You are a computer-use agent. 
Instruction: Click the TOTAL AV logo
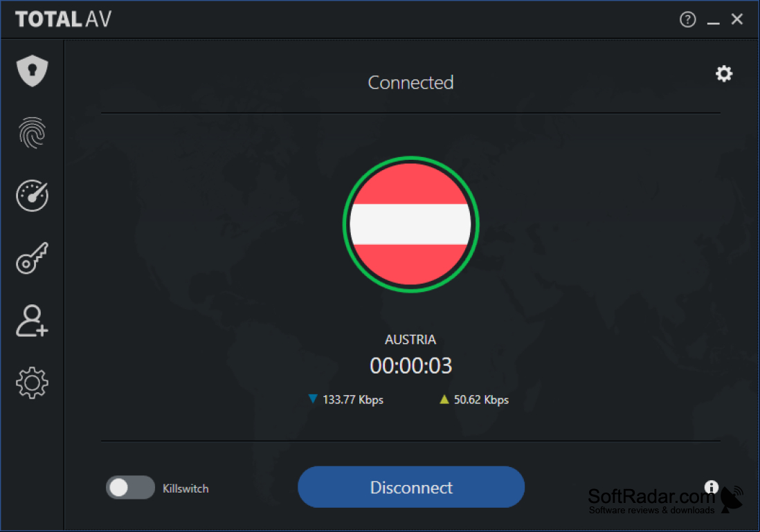click(63, 19)
